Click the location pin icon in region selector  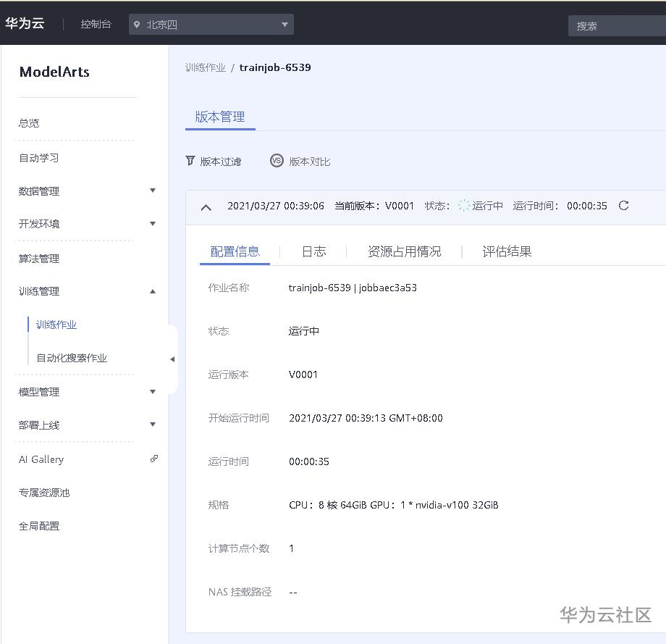click(137, 25)
